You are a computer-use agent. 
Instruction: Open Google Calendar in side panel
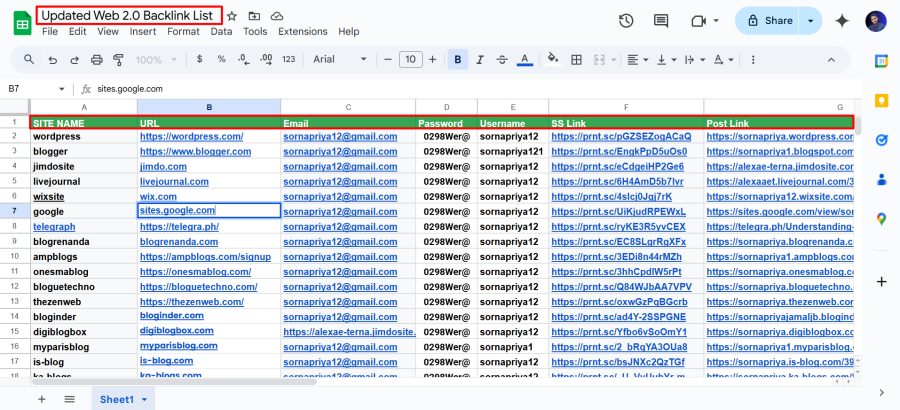(881, 62)
